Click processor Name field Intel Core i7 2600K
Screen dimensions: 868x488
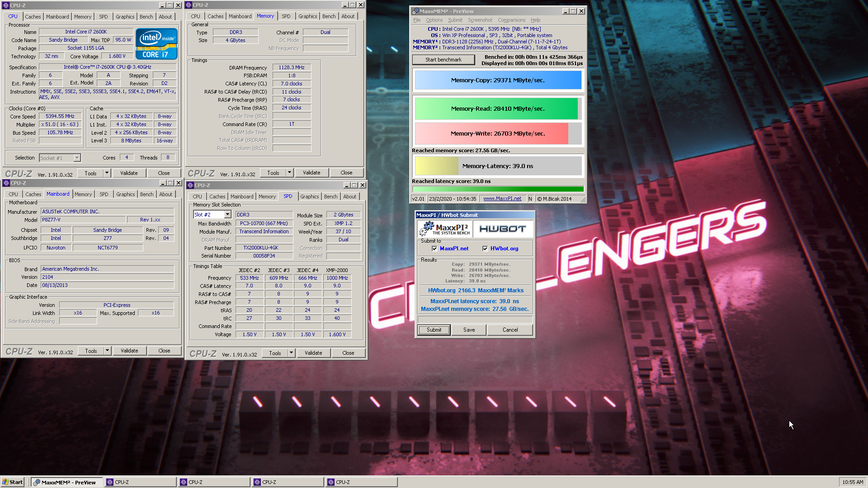[86, 32]
